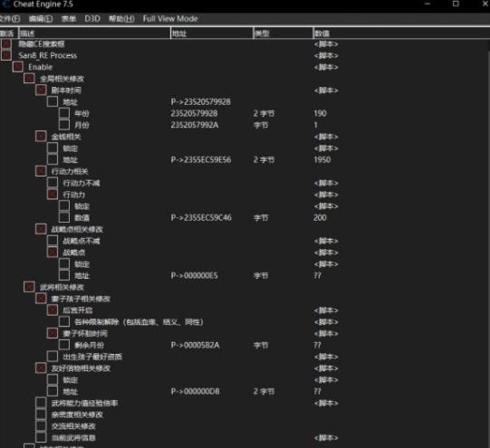The image size is (490, 448).
Task: Collapse the 剧本时间 group by its checkbox
Action: 41,90
